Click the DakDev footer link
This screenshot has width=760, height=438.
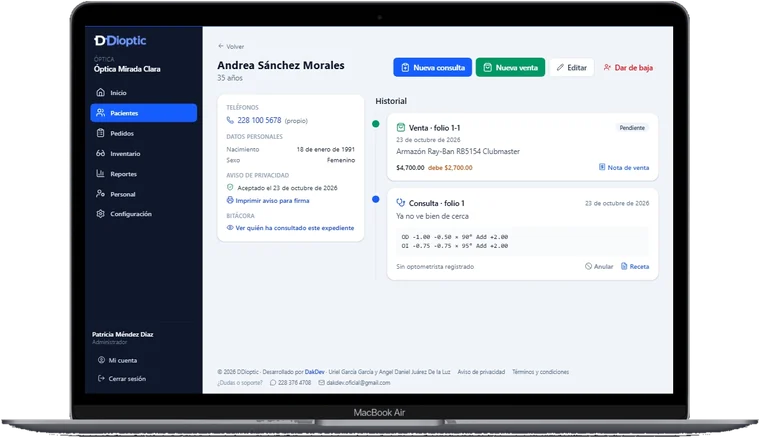click(315, 372)
